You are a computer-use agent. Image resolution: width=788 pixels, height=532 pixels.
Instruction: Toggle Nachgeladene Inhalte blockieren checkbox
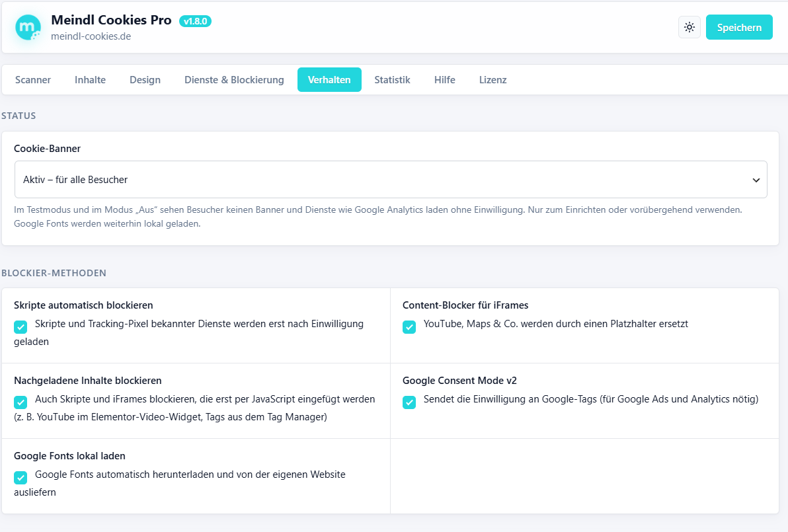(20, 402)
